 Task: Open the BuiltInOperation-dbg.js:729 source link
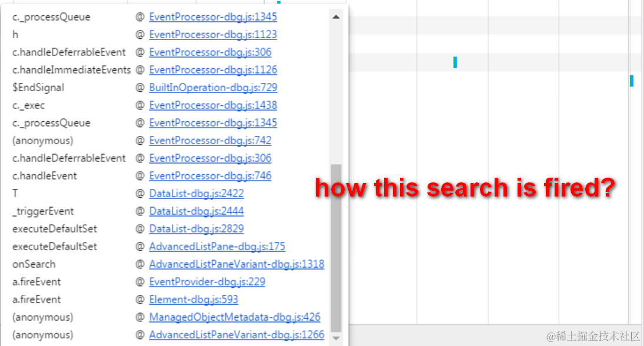[x=213, y=88]
